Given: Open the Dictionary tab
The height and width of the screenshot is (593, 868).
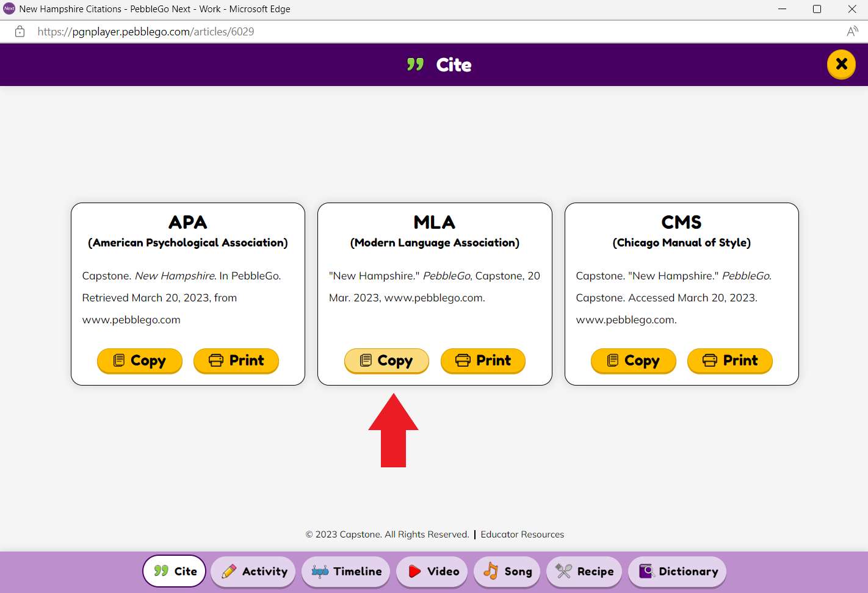Looking at the screenshot, I should 678,571.
